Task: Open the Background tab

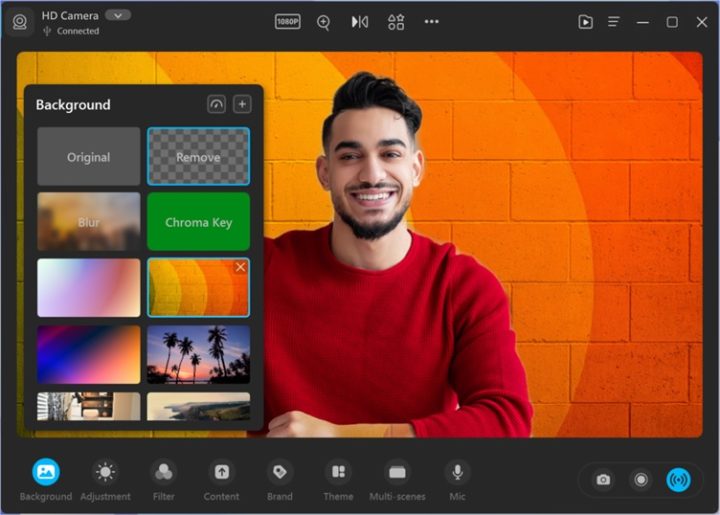Action: click(x=46, y=480)
